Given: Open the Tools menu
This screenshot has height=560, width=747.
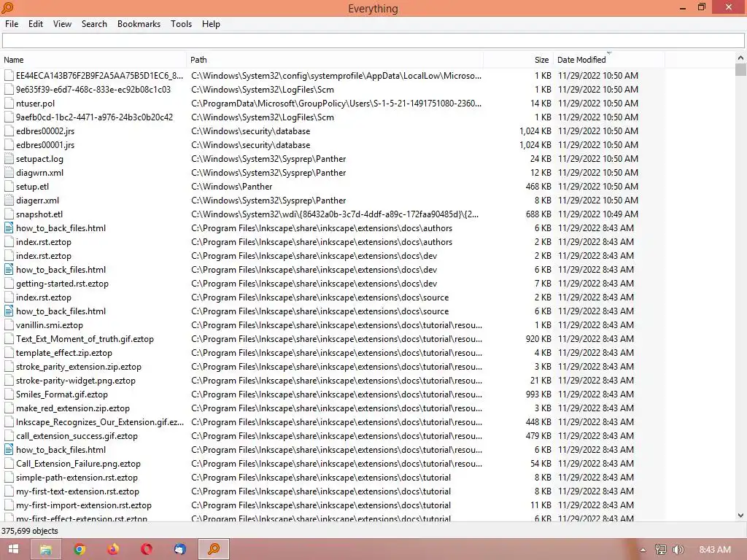Looking at the screenshot, I should (x=181, y=24).
